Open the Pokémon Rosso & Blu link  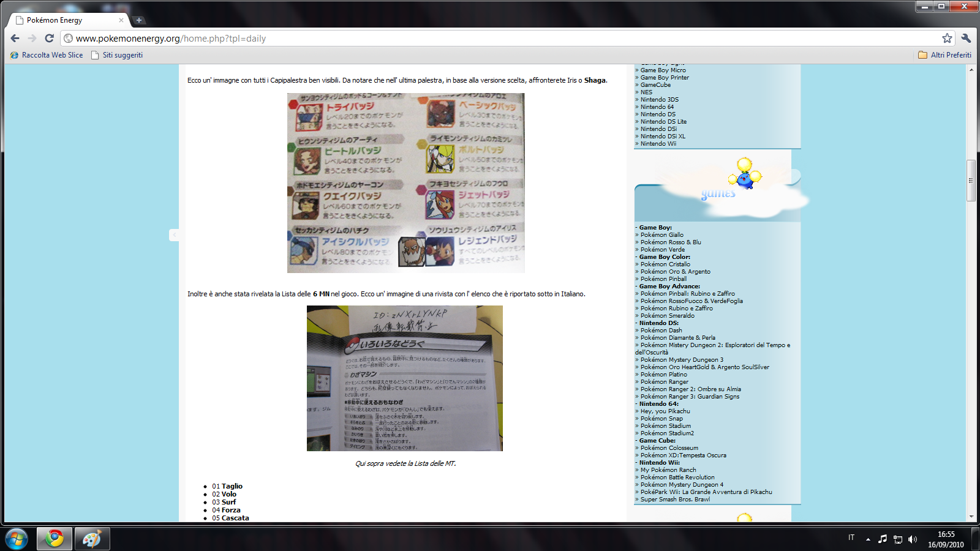[x=671, y=242]
